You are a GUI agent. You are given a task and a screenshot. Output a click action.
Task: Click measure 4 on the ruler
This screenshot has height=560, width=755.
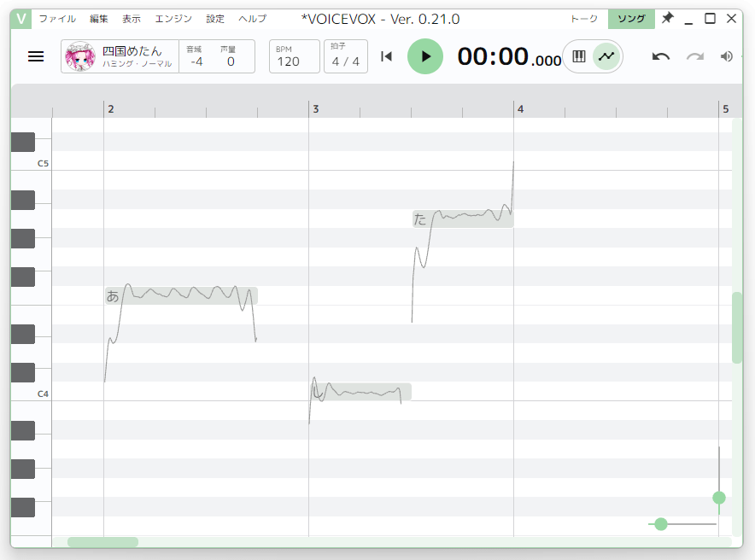point(520,109)
